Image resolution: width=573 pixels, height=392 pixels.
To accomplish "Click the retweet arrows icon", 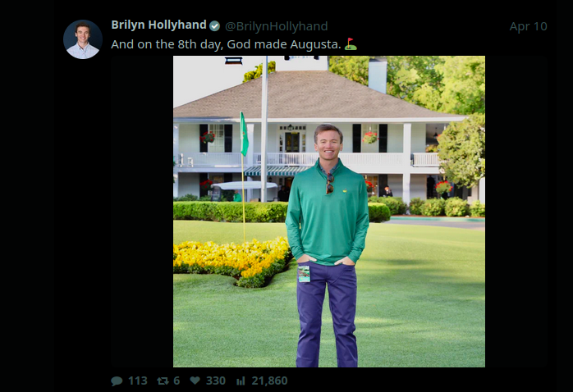I will pos(163,381).
